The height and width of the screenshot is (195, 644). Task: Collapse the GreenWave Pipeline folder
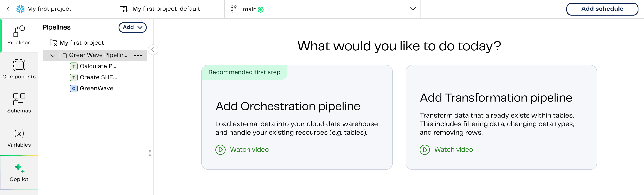[53, 55]
